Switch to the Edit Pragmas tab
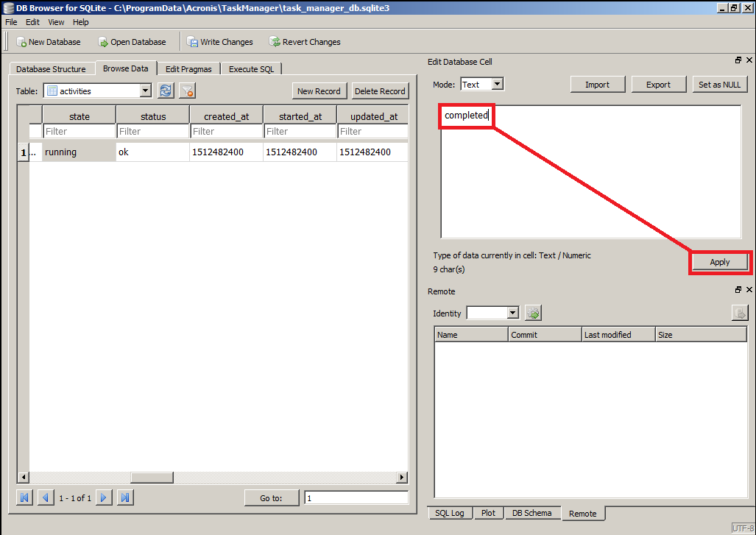Viewport: 756px width, 535px height. [188, 69]
